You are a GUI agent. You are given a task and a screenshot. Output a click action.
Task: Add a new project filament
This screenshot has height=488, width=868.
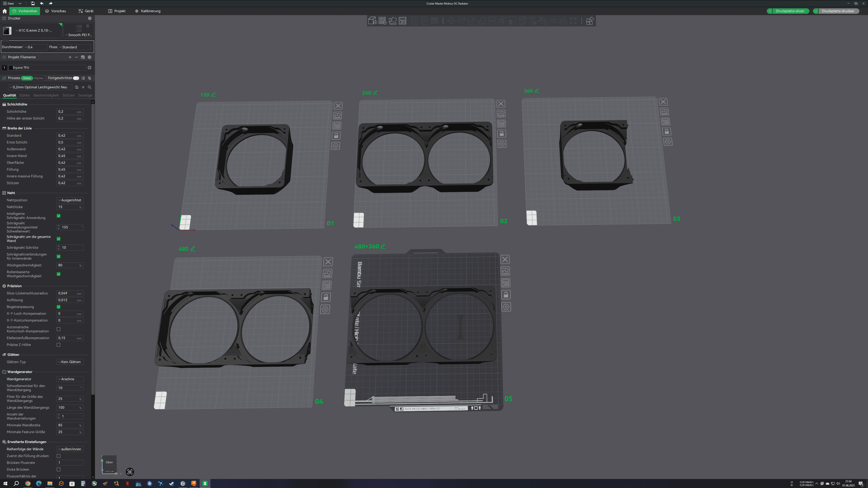[x=70, y=57]
